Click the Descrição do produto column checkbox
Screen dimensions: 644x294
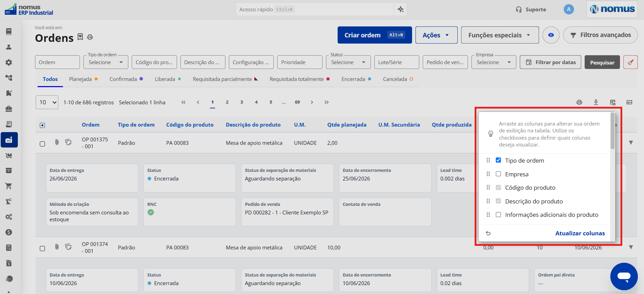point(499,201)
